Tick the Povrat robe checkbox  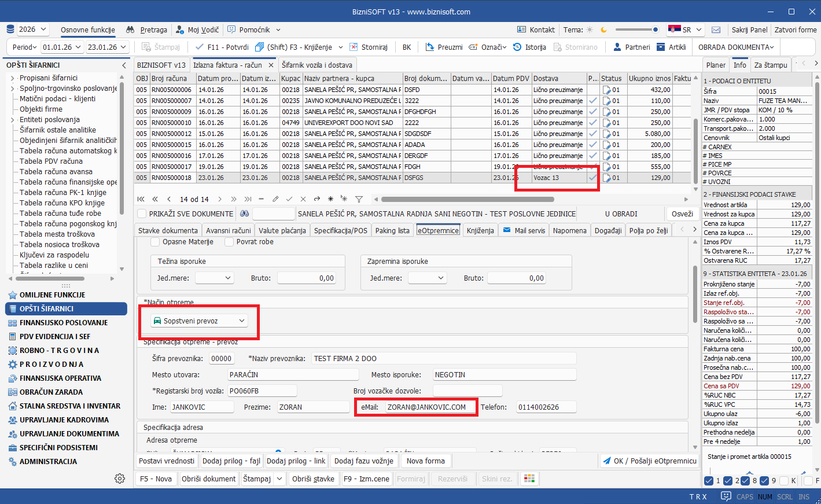click(x=229, y=242)
